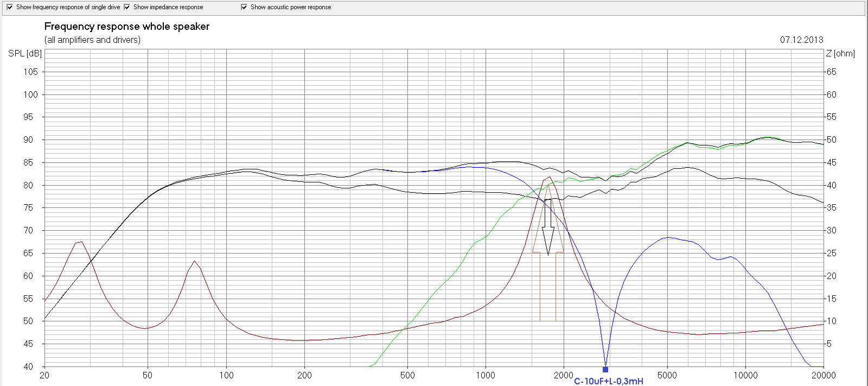Viewport: 868px width, 386px height.
Task: Click the chart title Frequency response whole speaker
Action: point(126,27)
